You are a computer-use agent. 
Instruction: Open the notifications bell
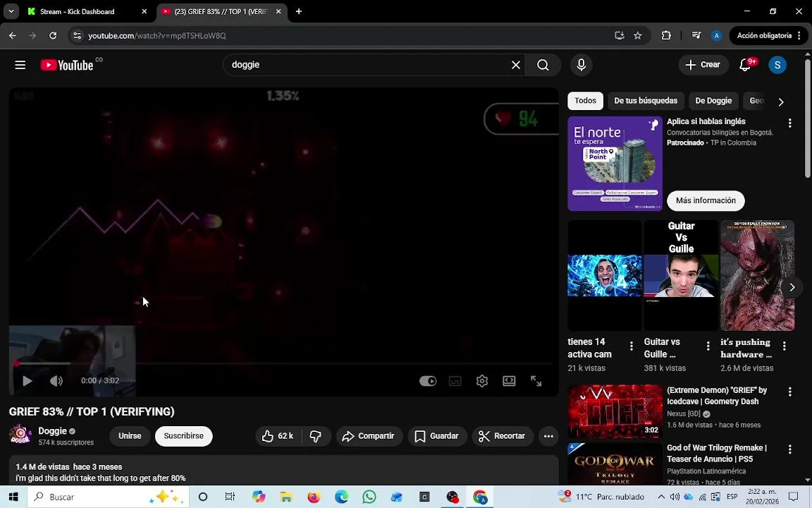745,65
